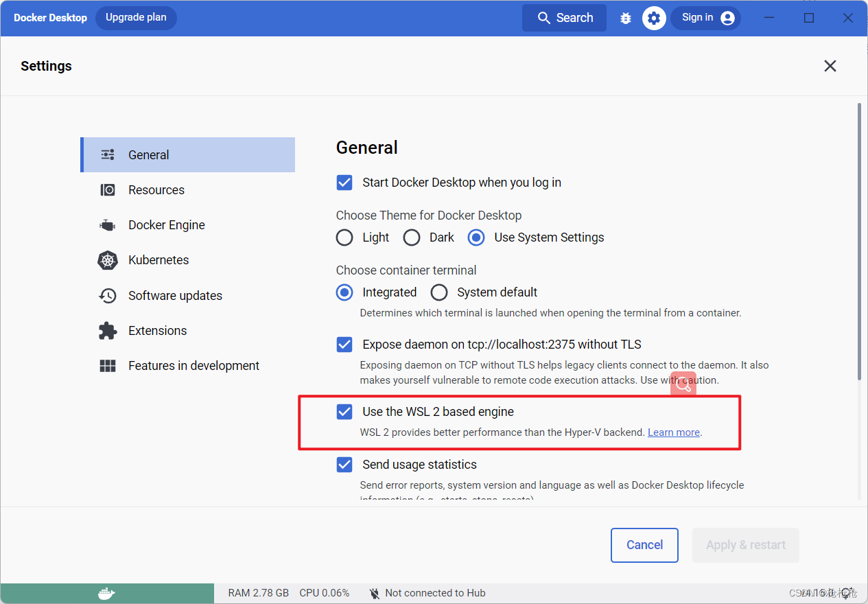The image size is (868, 604).
Task: Click the Docker whale in the status bar
Action: [x=107, y=593]
